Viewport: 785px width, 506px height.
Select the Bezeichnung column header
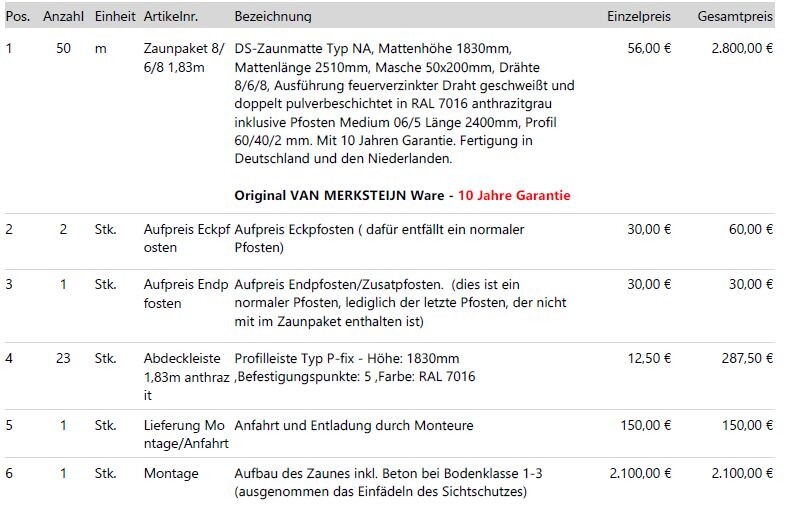click(x=272, y=17)
